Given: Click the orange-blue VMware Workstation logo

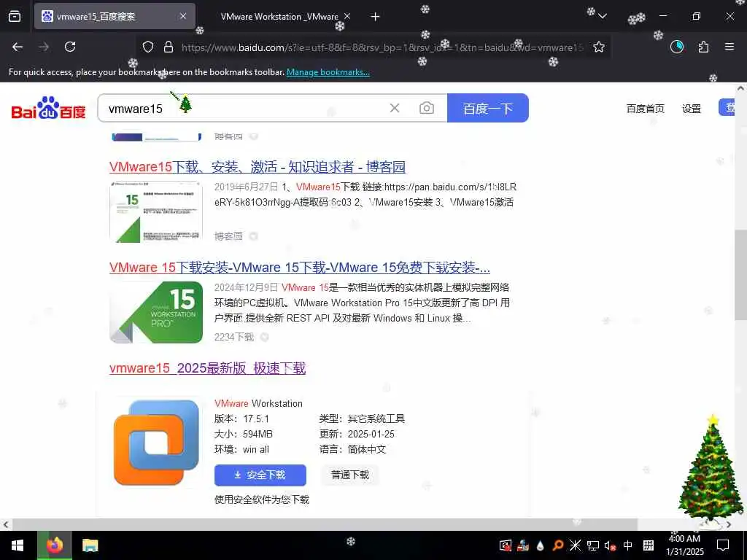Looking at the screenshot, I should 156,443.
